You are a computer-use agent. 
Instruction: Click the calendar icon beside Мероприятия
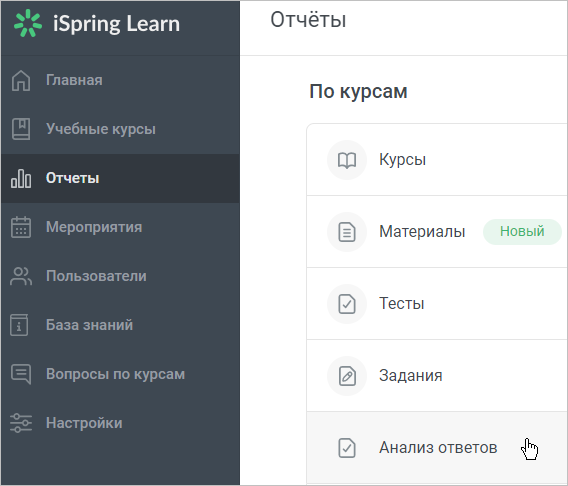(21, 227)
